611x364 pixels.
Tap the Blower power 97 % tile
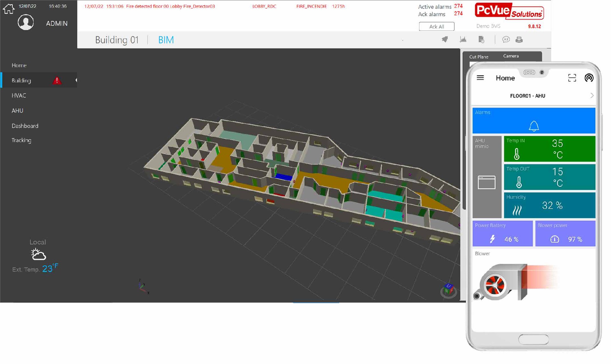click(565, 233)
